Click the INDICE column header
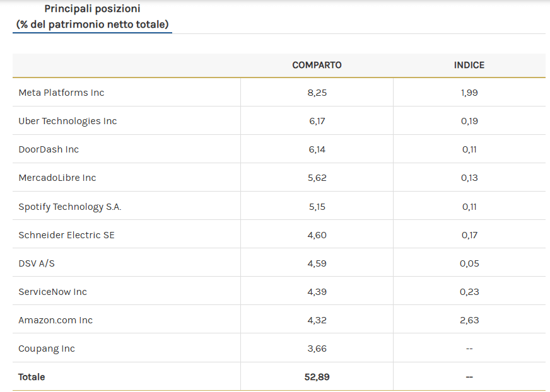Image resolution: width=550 pixels, height=392 pixels. [x=469, y=65]
